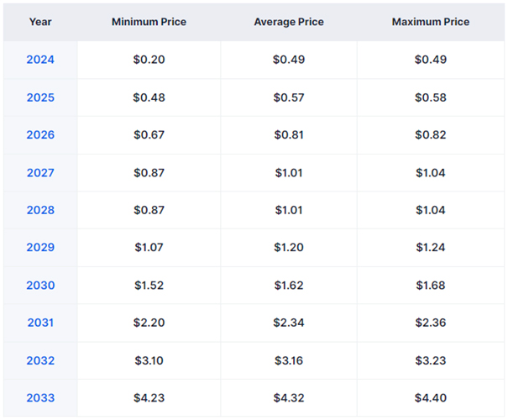Open the 2030 year link
The height and width of the screenshot is (420, 508).
click(40, 285)
